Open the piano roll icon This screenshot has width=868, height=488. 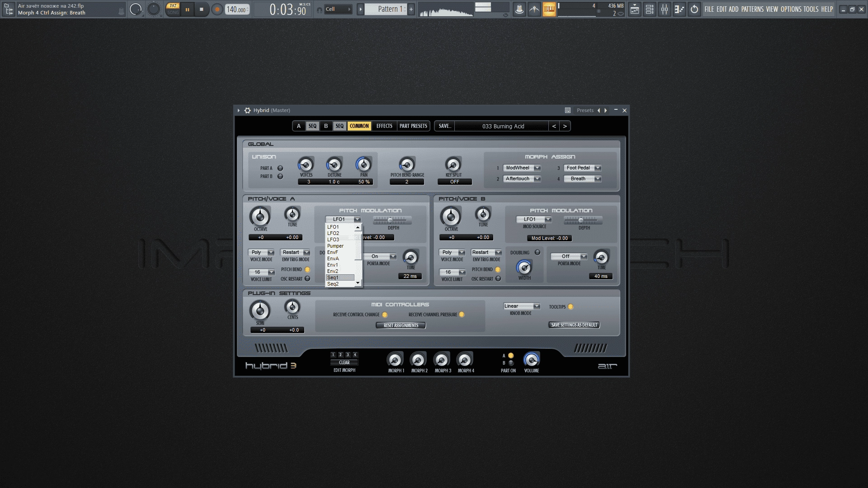[679, 9]
